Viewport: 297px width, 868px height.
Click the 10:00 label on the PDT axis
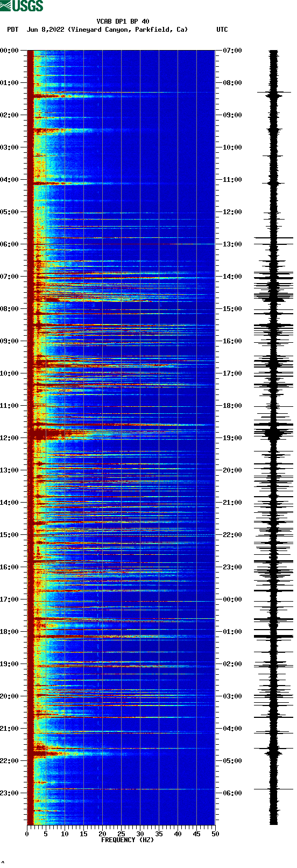coord(9,373)
